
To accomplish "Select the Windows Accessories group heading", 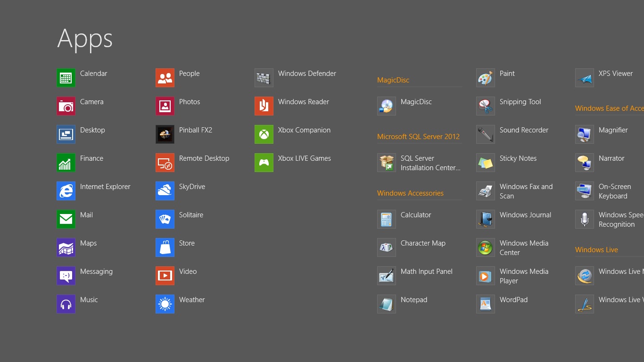I will coord(410,193).
